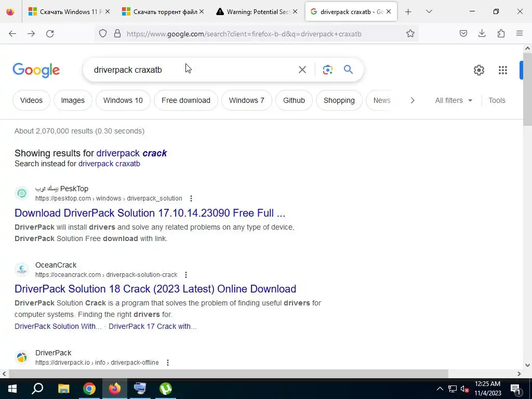Show hidden system tray icons
Screen dimensions: 532x399
click(440, 389)
